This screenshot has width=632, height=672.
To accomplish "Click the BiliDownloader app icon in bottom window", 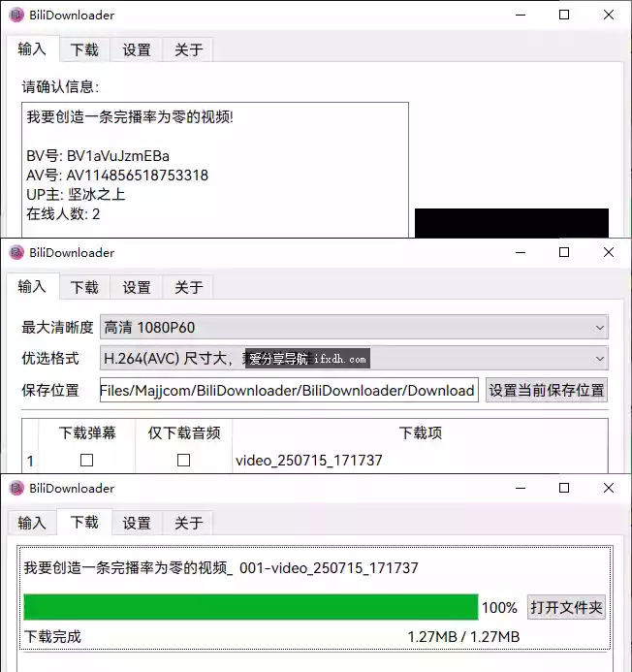I will tap(16, 488).
